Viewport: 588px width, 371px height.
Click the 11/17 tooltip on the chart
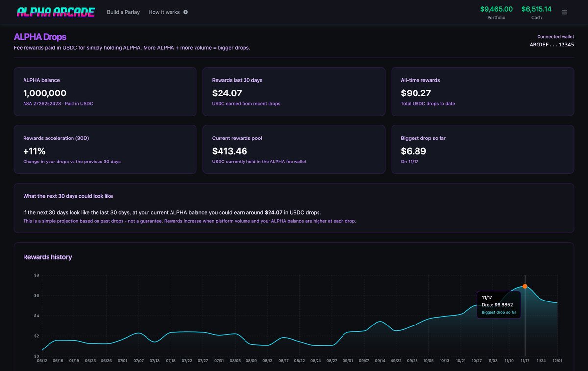pyautogui.click(x=499, y=304)
